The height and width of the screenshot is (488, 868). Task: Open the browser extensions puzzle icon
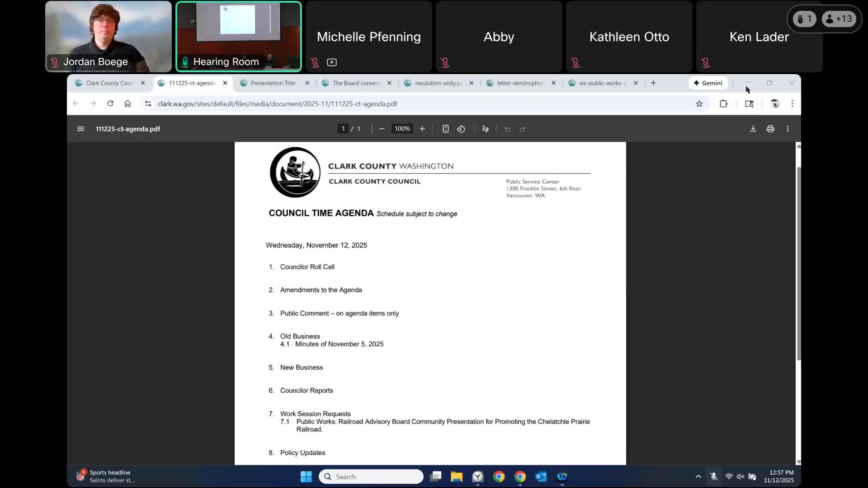pos(723,103)
